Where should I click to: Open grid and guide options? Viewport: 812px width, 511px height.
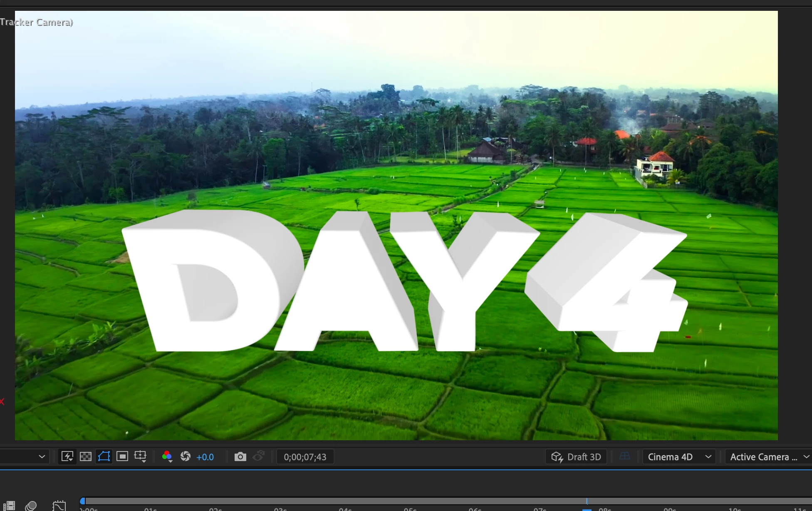[141, 456]
